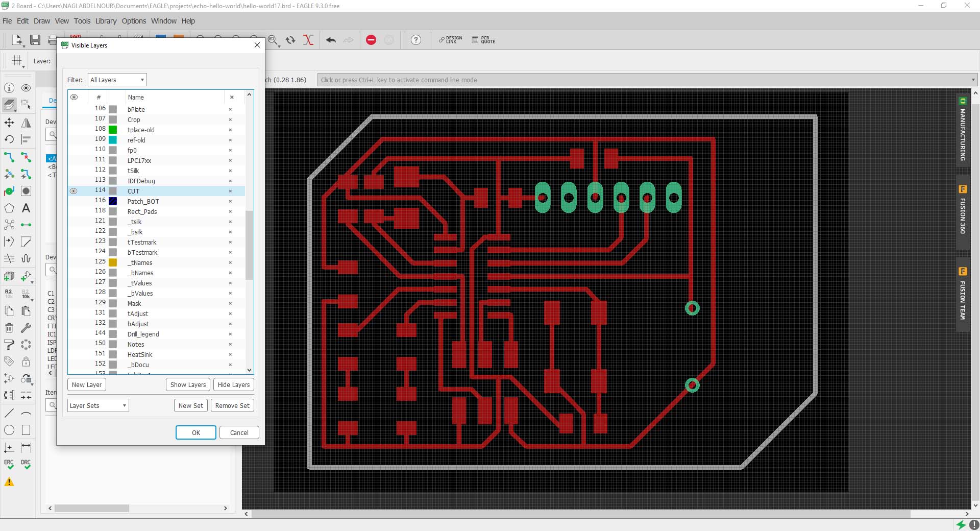
Task: Click the eye column header in layer list
Action: 74,97
